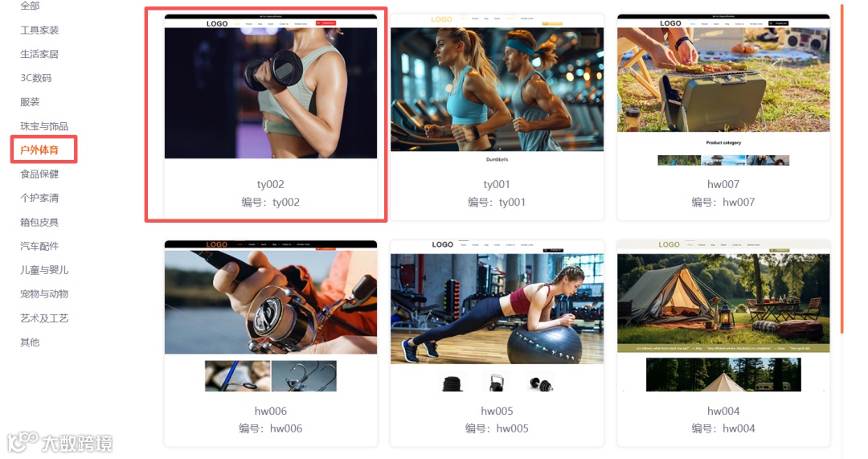Open the 服装 category
This screenshot has width=868, height=459.
coord(30,102)
